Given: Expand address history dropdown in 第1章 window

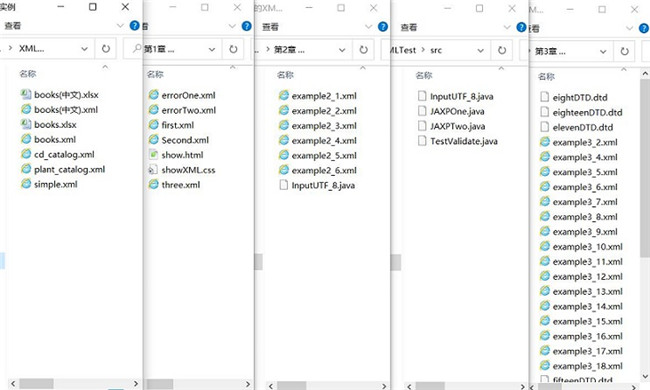Looking at the screenshot, I should tap(212, 50).
